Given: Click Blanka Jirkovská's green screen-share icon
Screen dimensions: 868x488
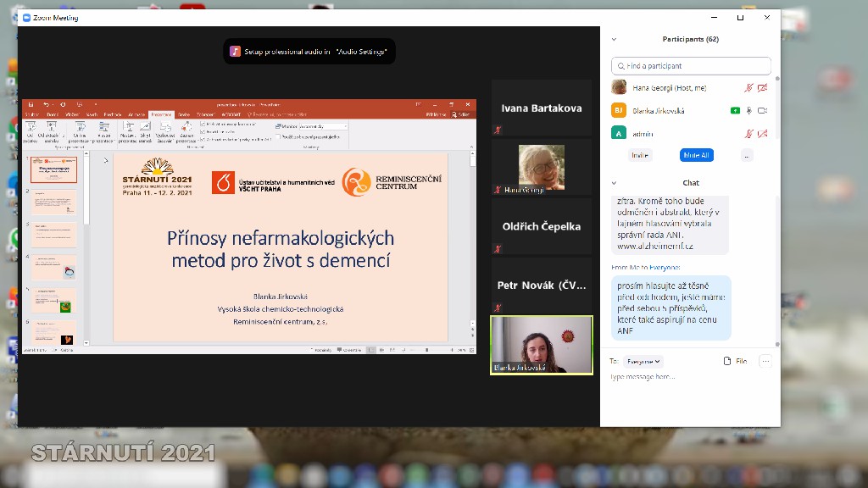Looking at the screenshot, I should (x=735, y=111).
